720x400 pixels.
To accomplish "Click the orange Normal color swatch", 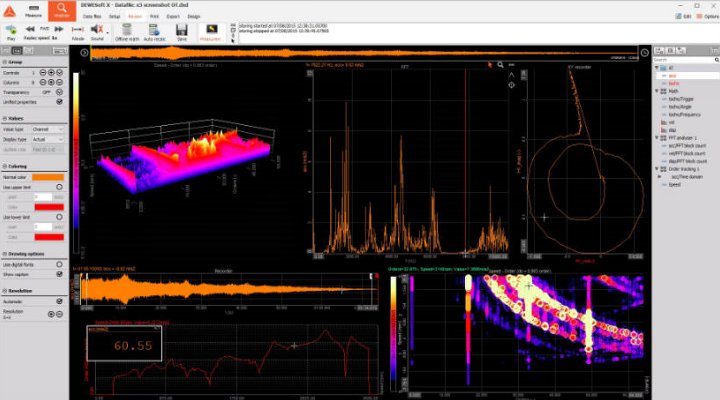I will 47,177.
